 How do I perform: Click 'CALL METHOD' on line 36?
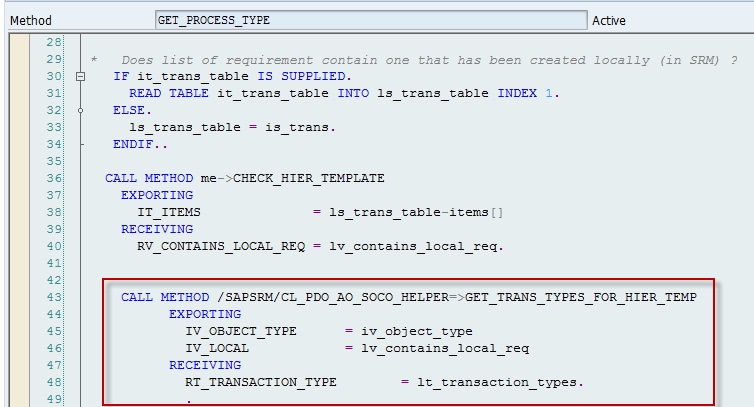tap(149, 178)
